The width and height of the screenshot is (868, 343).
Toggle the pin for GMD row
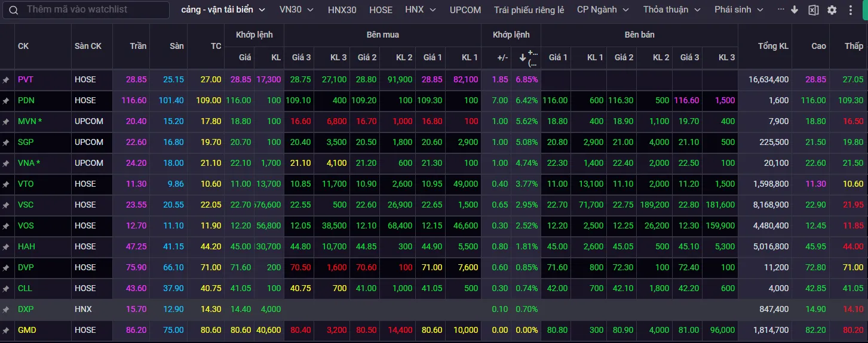click(x=6, y=330)
